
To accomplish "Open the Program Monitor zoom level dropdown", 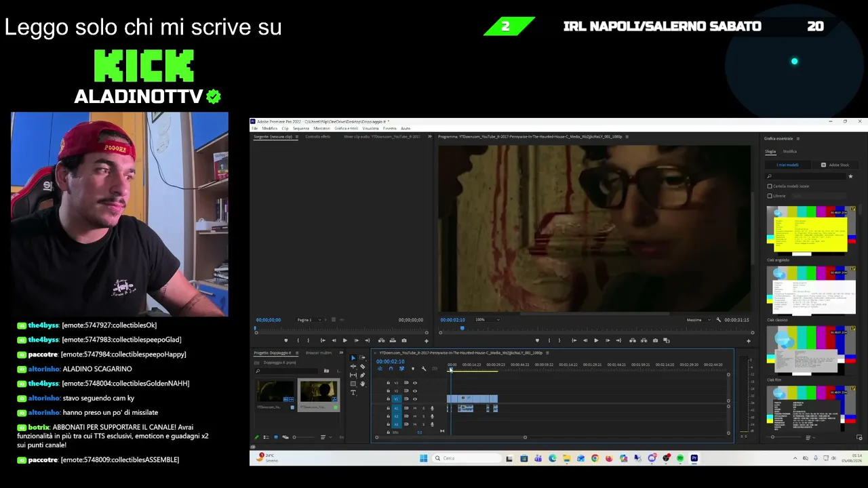I will pyautogui.click(x=487, y=320).
